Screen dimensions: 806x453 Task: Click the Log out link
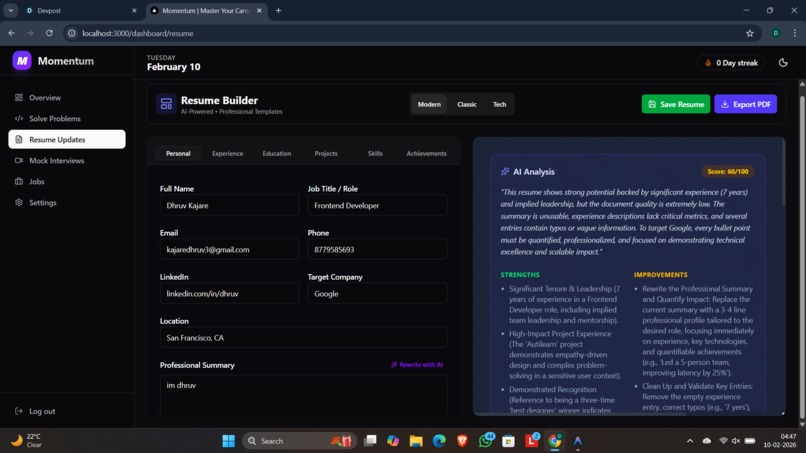point(35,411)
